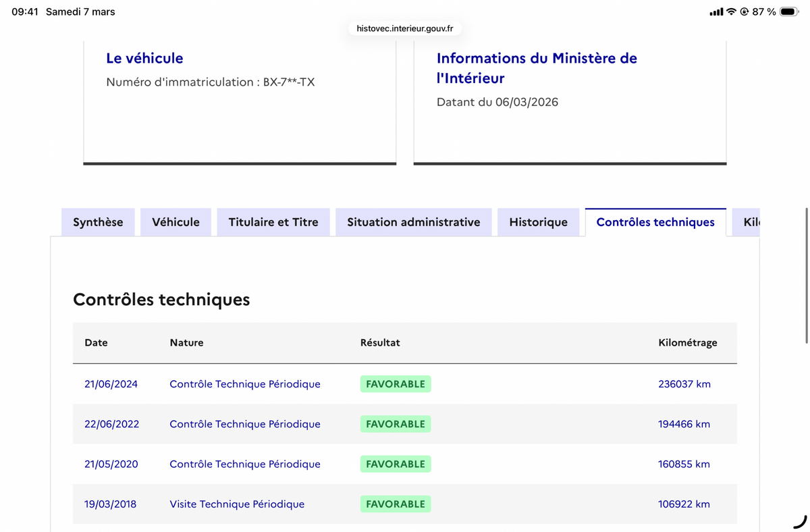This screenshot has height=532, width=810.
Task: Select the Titulaire et Titre tab
Action: 273,222
